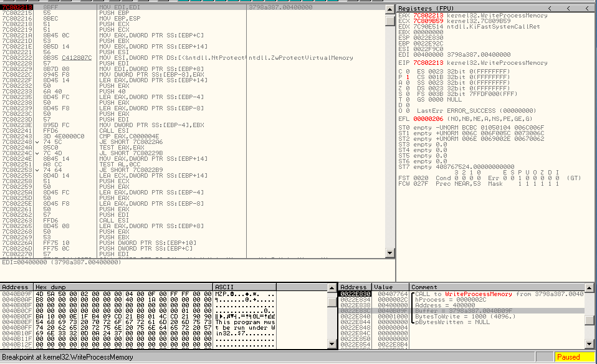This screenshot has width=597, height=364.
Task: Select instruction TEST AL,0CC
Action: (120, 165)
